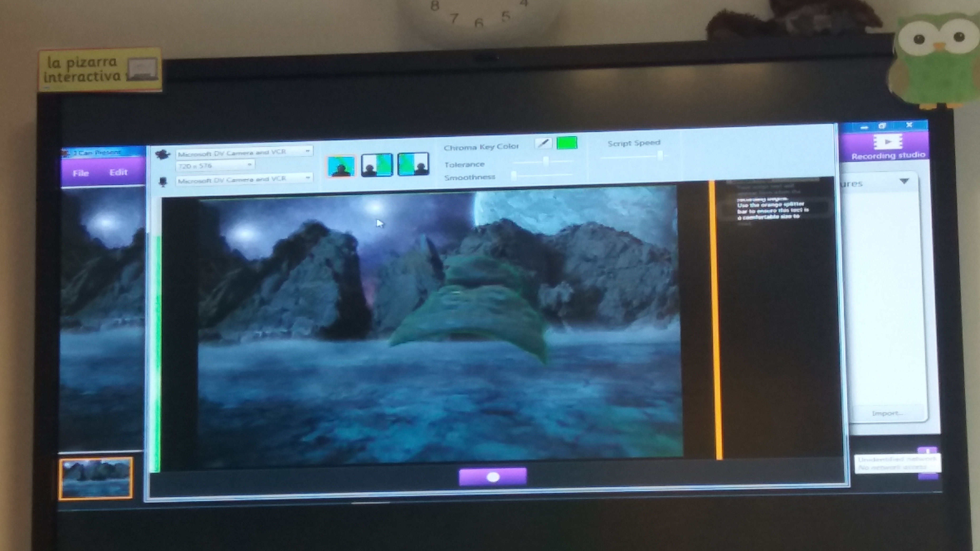
Task: Click the Chroma Key Color label
Action: [x=481, y=147]
